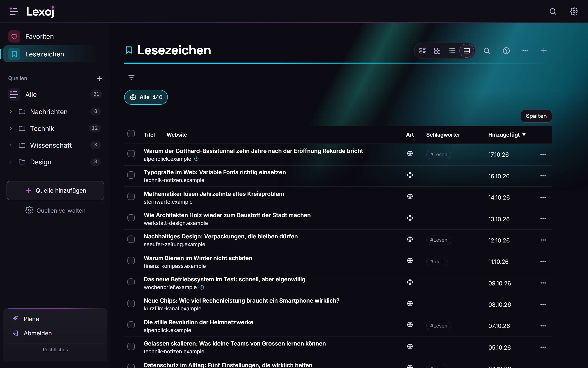The image size is (588, 368).
Task: Switch to grid cards view icon
Action: click(x=437, y=51)
